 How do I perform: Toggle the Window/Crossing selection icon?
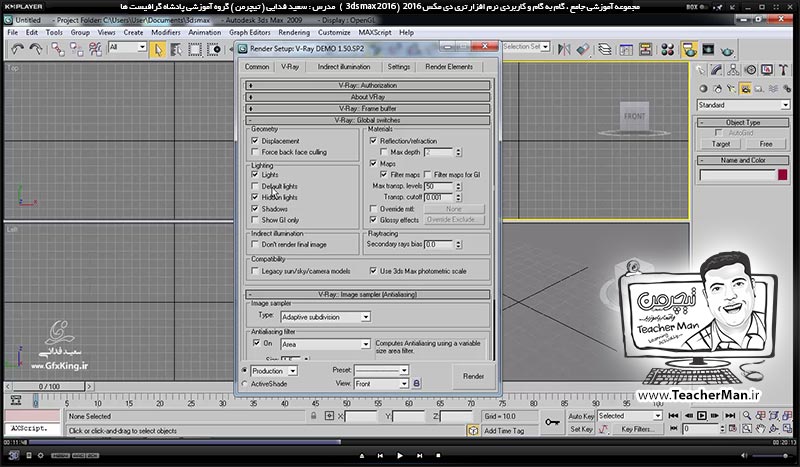[x=214, y=49]
